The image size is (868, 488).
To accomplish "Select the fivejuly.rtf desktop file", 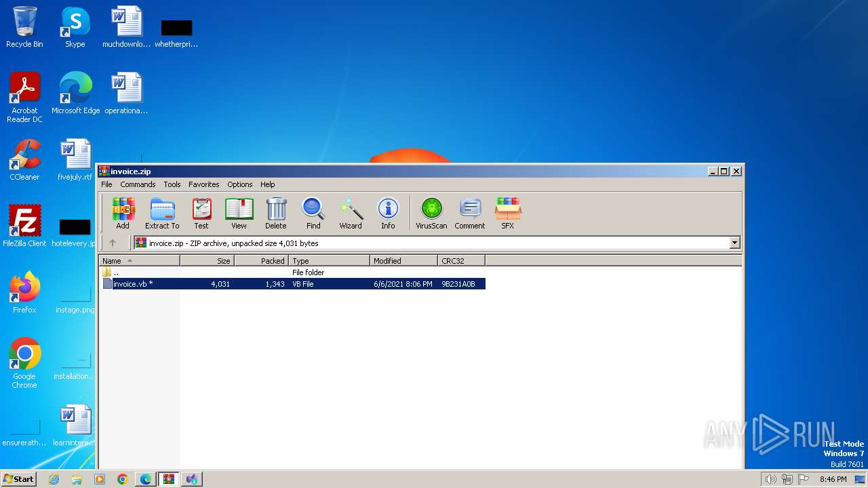I will (75, 160).
